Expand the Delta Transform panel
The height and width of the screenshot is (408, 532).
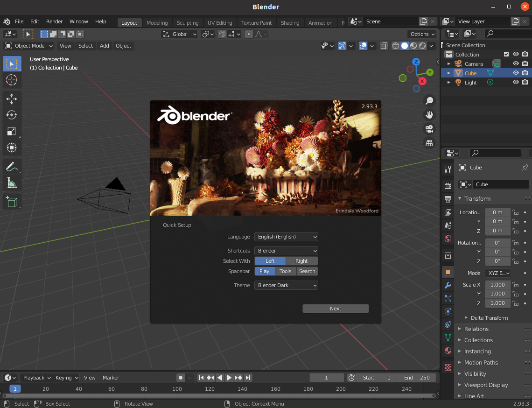(489, 318)
